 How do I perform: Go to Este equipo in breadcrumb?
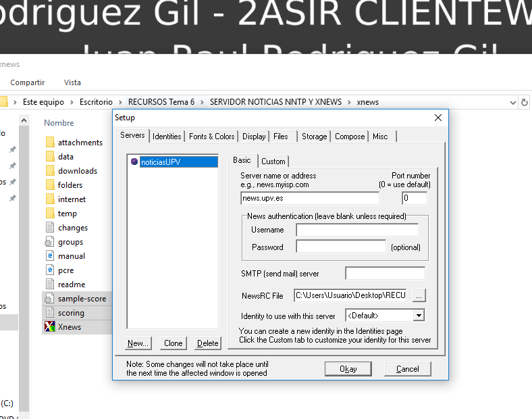(43, 102)
